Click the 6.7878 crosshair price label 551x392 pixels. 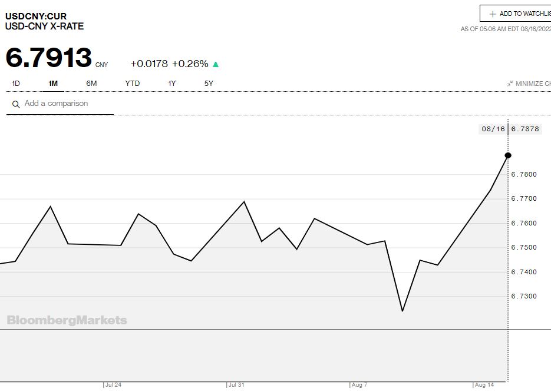click(x=525, y=129)
